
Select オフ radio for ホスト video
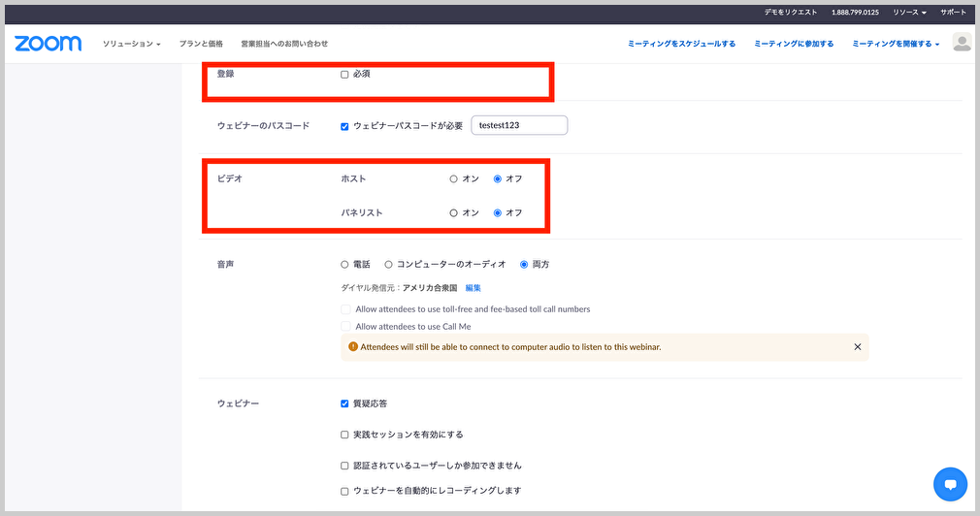coord(498,178)
